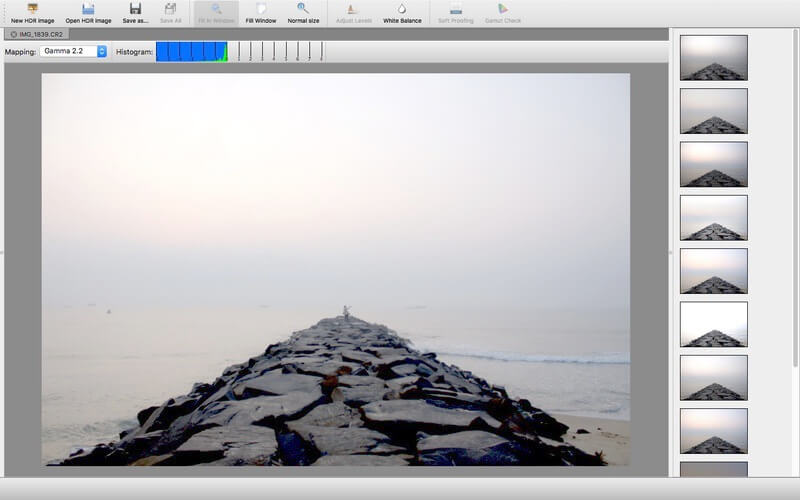800x500 pixels.
Task: Pick the third thumbnail in sidebar
Action: (x=713, y=164)
